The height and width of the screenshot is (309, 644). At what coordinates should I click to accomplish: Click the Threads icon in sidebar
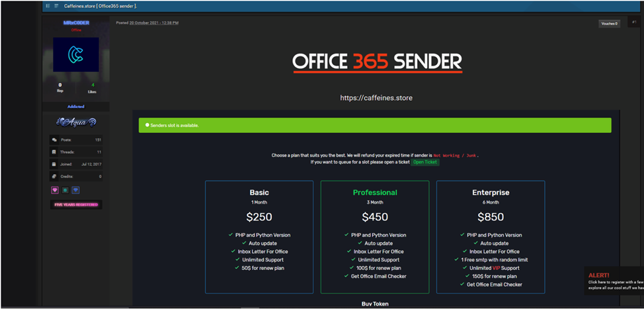pos(54,152)
